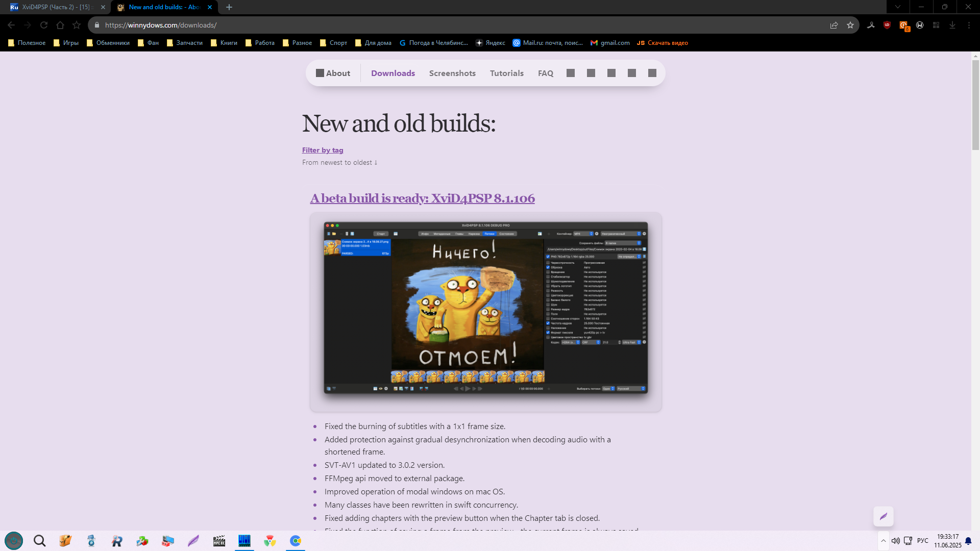This screenshot has width=980, height=551.
Task: Open Скачать видео bookmark
Action: [663, 43]
